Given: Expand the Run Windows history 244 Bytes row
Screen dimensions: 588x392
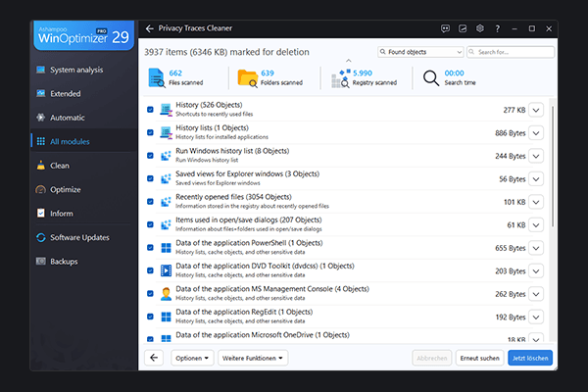Looking at the screenshot, I should point(536,156).
